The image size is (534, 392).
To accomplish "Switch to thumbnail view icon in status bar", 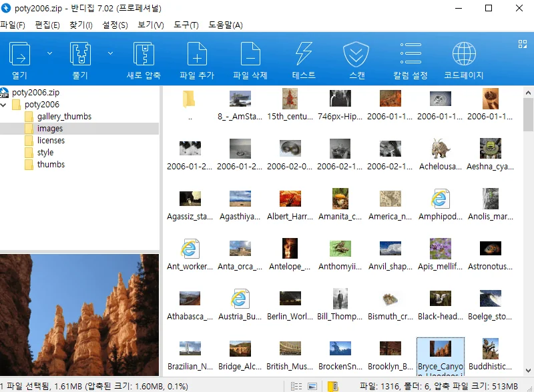I will 312,386.
